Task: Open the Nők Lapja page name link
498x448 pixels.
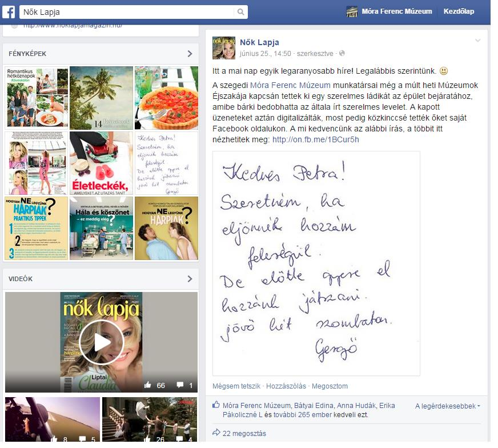Action: (x=259, y=42)
